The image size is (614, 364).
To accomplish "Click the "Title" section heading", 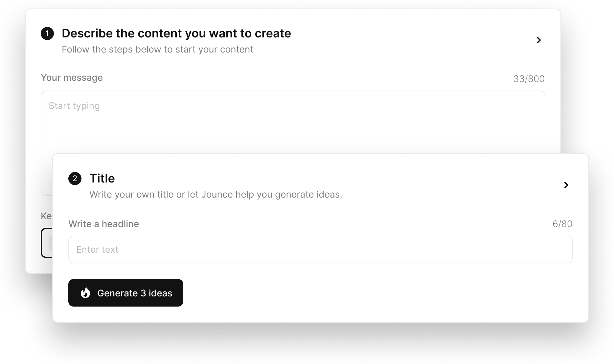I will coord(102,179).
